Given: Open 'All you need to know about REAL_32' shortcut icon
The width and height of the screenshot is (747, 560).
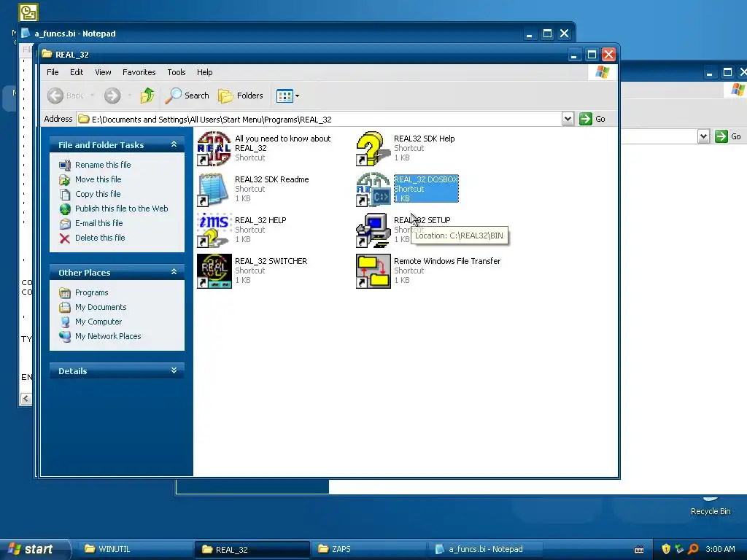Looking at the screenshot, I should point(214,149).
